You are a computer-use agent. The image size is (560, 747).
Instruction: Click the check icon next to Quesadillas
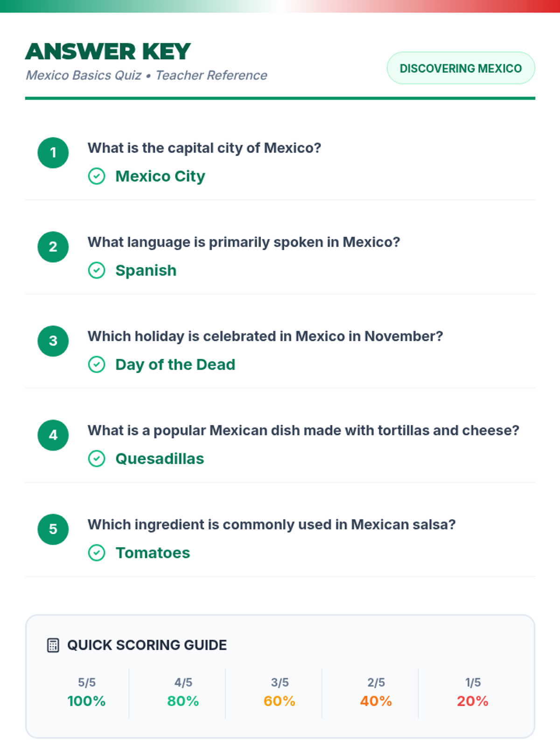point(97,458)
